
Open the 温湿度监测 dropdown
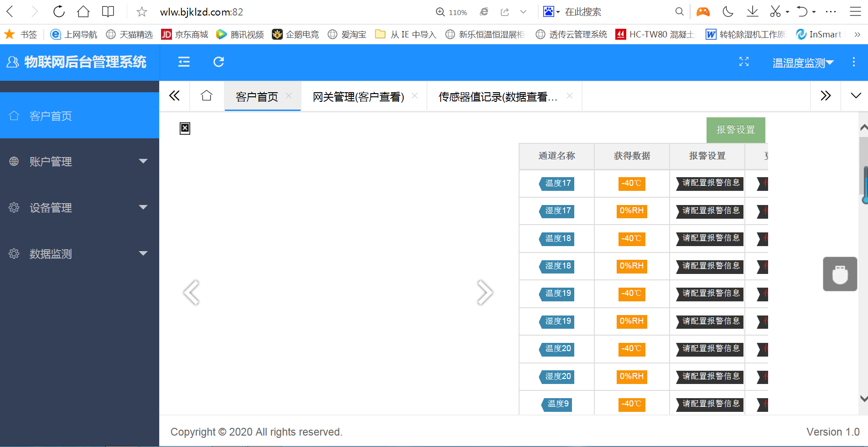(x=803, y=63)
